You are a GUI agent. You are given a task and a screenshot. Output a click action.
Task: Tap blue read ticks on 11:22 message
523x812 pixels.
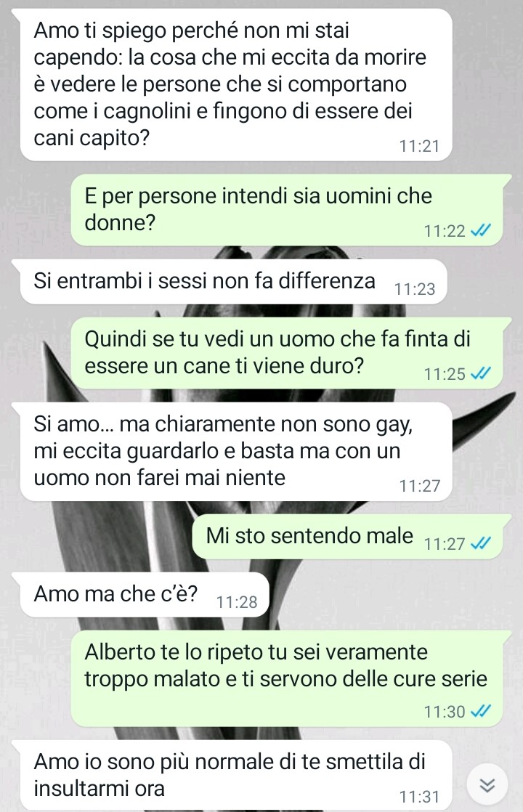480,230
